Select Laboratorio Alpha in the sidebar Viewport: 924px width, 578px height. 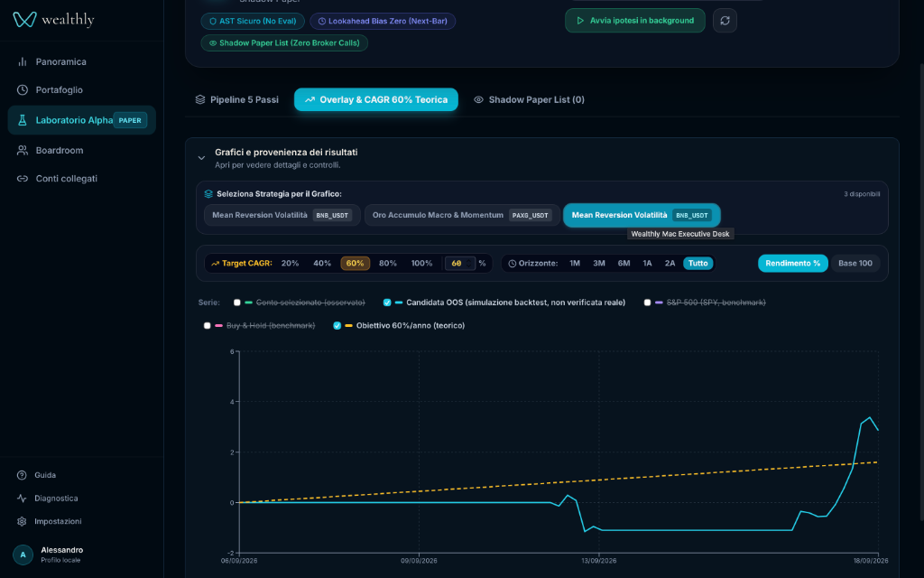81,120
